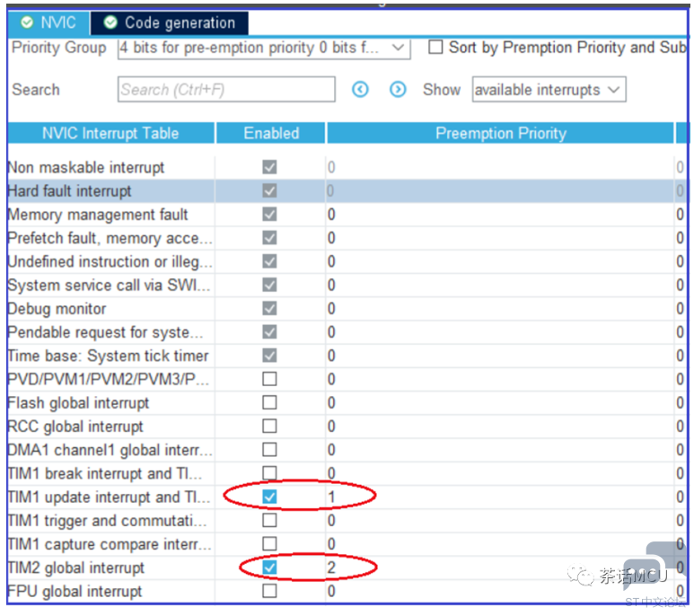The width and height of the screenshot is (694, 616).
Task: Enable FPU global interrupt checkbox
Action: tap(269, 591)
